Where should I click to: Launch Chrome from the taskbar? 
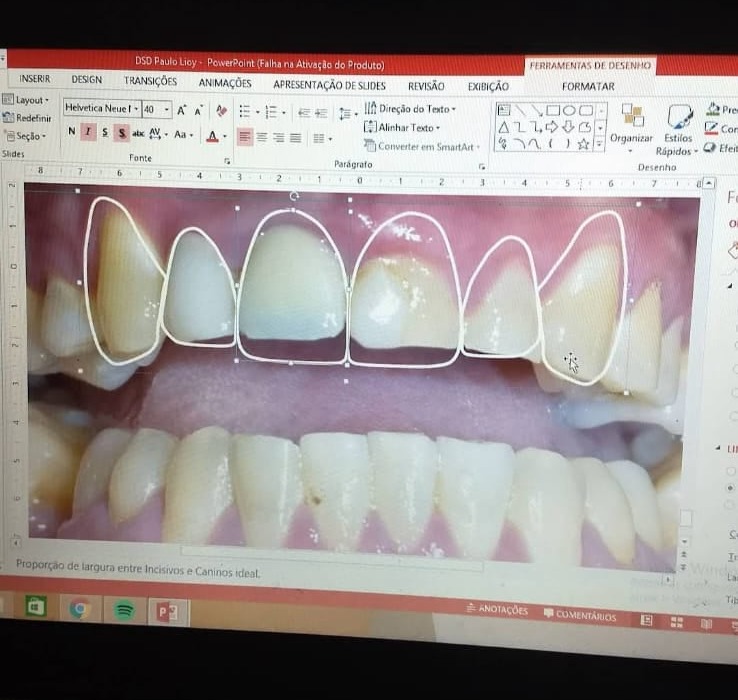point(80,607)
